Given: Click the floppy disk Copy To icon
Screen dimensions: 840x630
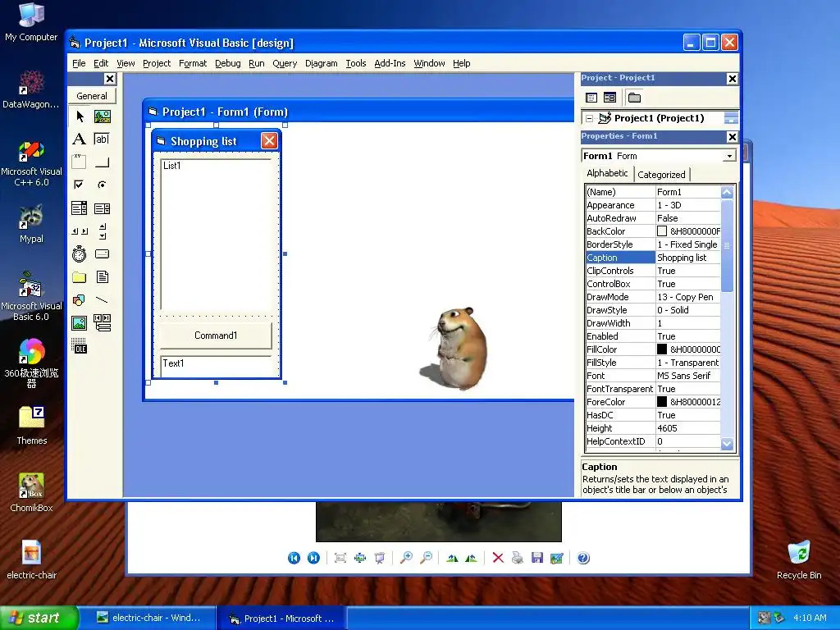Looking at the screenshot, I should click(x=536, y=558).
